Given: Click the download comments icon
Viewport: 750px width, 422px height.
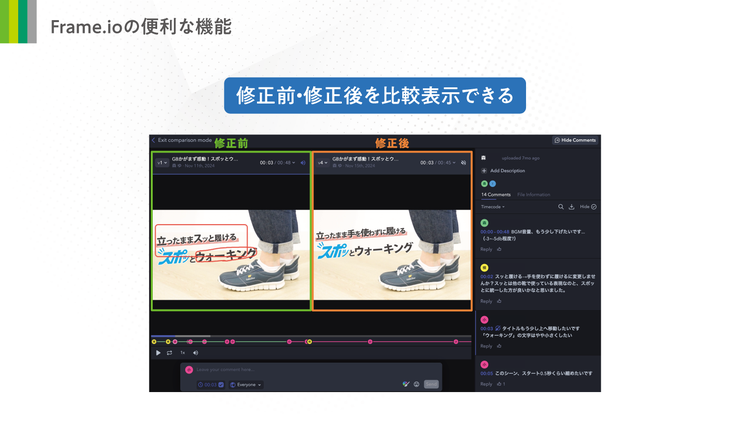Looking at the screenshot, I should click(571, 207).
